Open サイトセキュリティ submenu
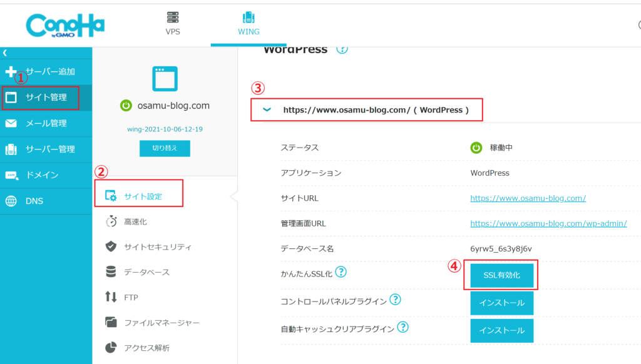Screen dimensions: 641x364 (x=157, y=247)
